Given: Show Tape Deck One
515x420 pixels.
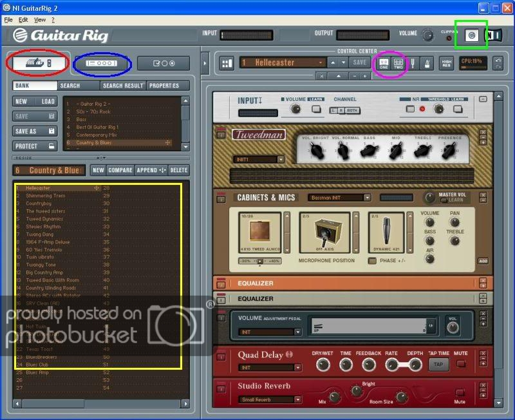Looking at the screenshot, I should (384, 63).
